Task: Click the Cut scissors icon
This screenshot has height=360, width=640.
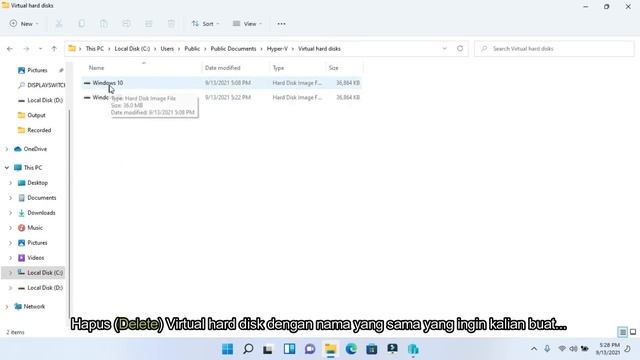Action: [59, 24]
